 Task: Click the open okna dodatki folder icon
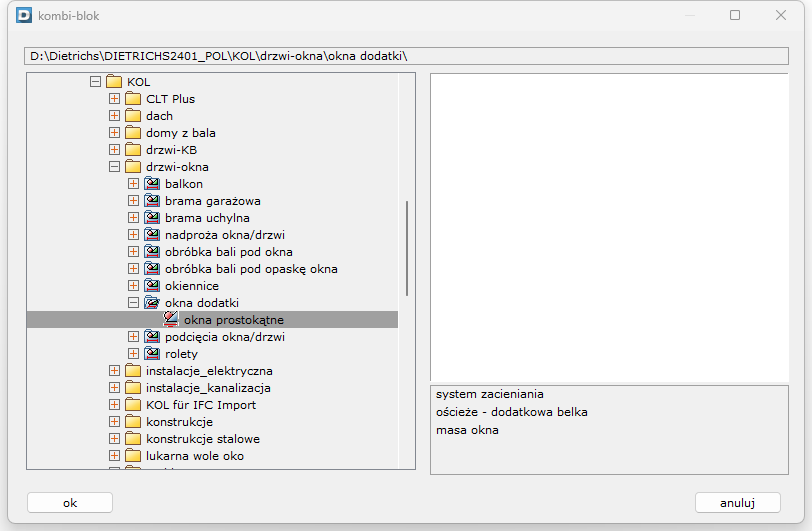(152, 303)
